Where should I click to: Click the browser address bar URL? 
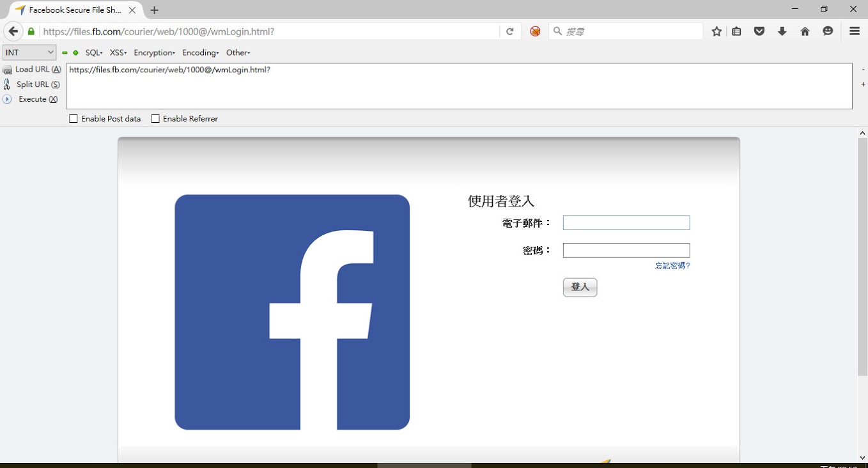(x=269, y=31)
